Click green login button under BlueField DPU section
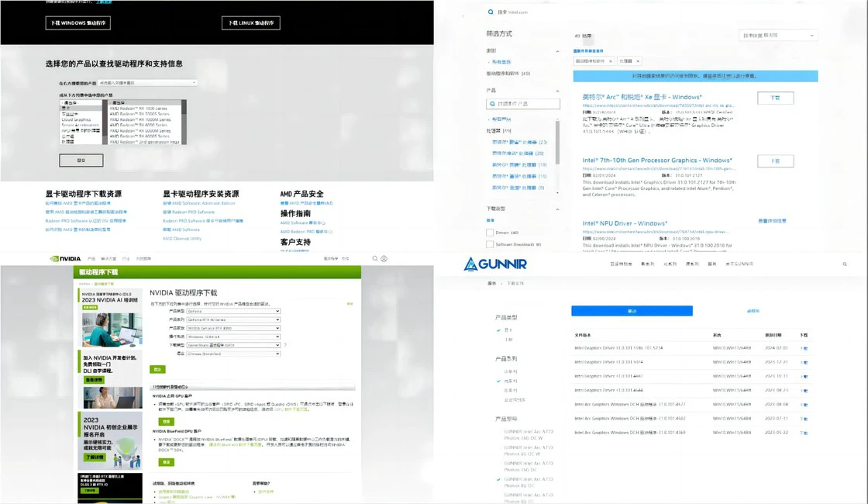The height and width of the screenshot is (504, 868). click(x=166, y=462)
